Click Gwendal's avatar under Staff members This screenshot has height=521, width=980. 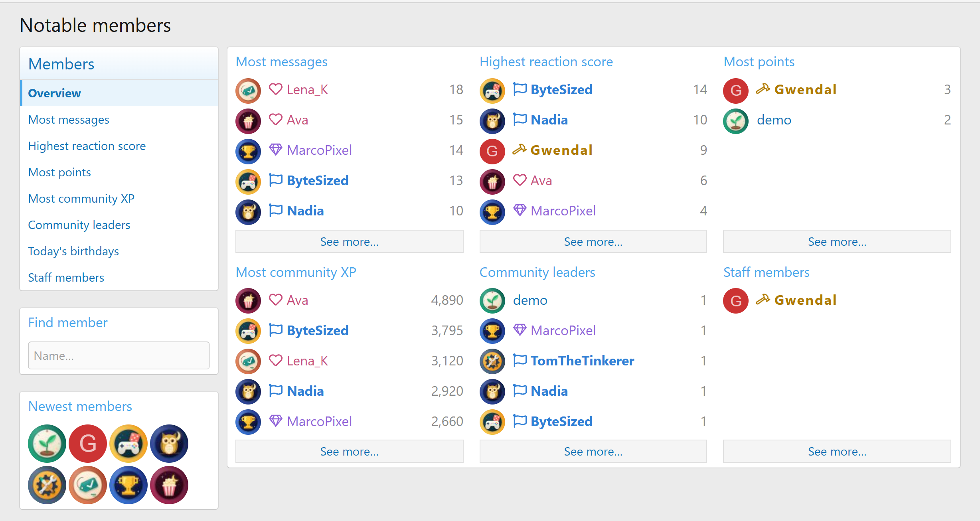pyautogui.click(x=736, y=301)
